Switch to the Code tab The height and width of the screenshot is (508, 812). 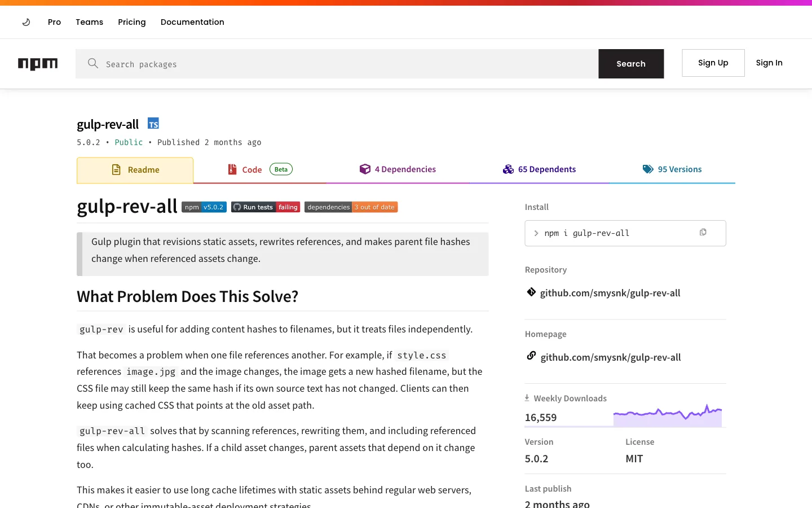click(x=260, y=169)
